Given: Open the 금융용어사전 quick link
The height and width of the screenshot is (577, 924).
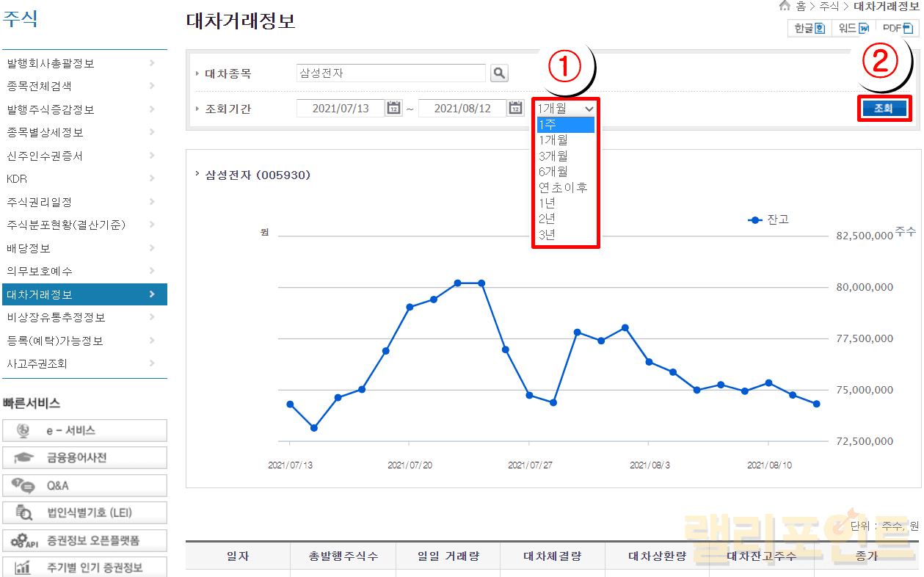Looking at the screenshot, I should tap(84, 458).
